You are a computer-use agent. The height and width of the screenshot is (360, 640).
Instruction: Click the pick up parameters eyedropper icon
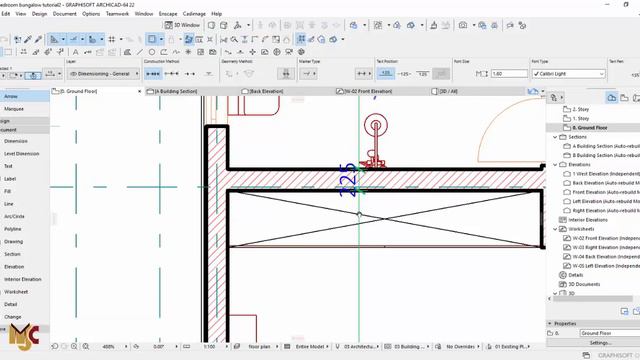(x=28, y=39)
